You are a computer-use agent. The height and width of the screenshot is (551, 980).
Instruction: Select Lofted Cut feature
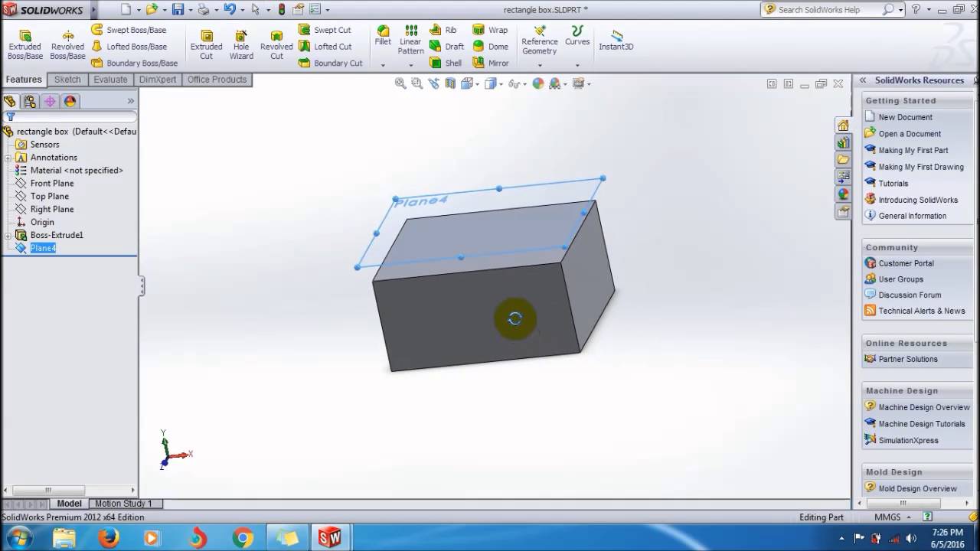tap(325, 47)
